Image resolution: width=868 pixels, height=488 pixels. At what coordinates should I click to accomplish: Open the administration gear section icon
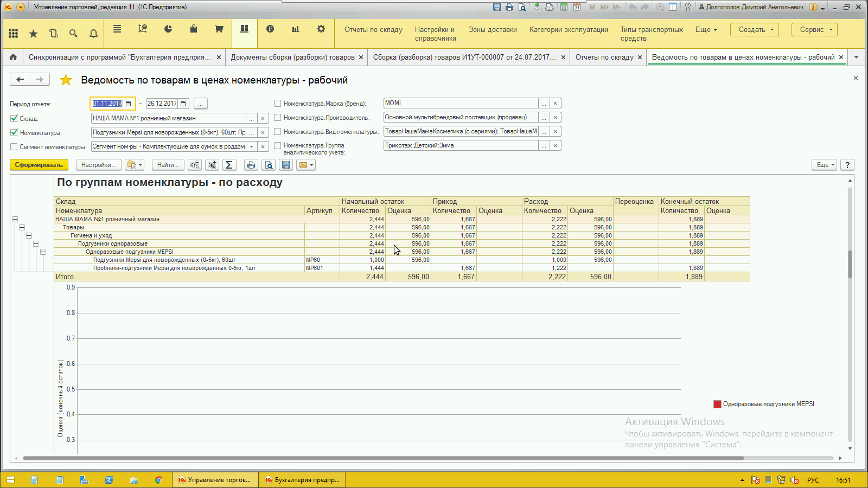click(x=321, y=29)
